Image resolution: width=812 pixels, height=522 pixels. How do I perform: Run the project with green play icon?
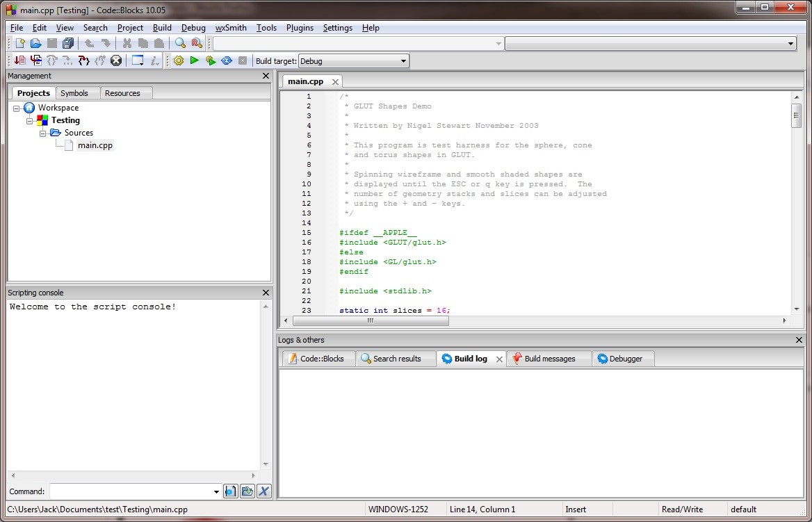click(195, 61)
